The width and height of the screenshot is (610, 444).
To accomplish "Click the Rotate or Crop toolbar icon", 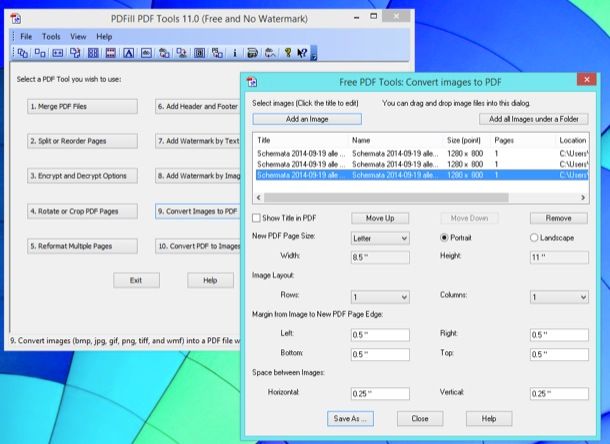I will [75, 53].
